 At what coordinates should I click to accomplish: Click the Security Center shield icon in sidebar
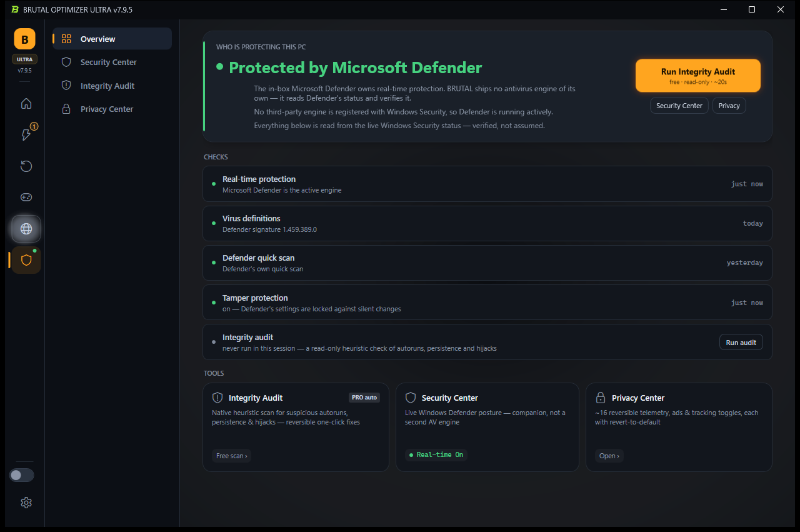66,62
